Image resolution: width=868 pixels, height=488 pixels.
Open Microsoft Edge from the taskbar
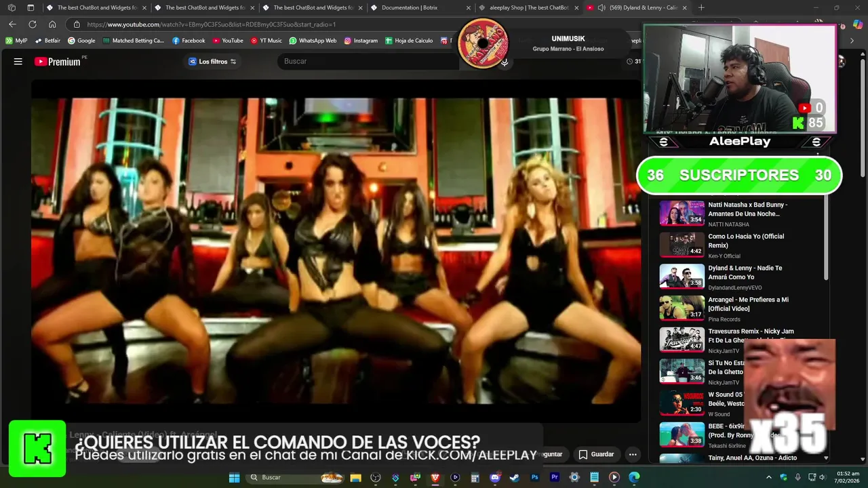point(634,477)
